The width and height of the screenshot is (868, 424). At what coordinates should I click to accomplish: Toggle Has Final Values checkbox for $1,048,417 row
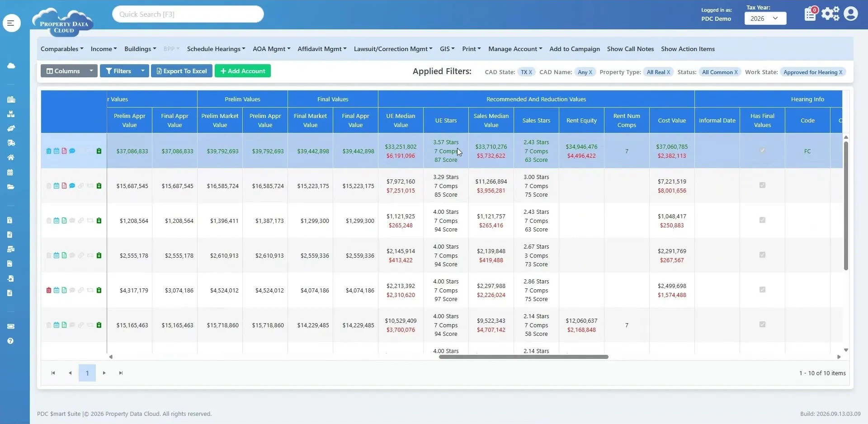point(762,220)
